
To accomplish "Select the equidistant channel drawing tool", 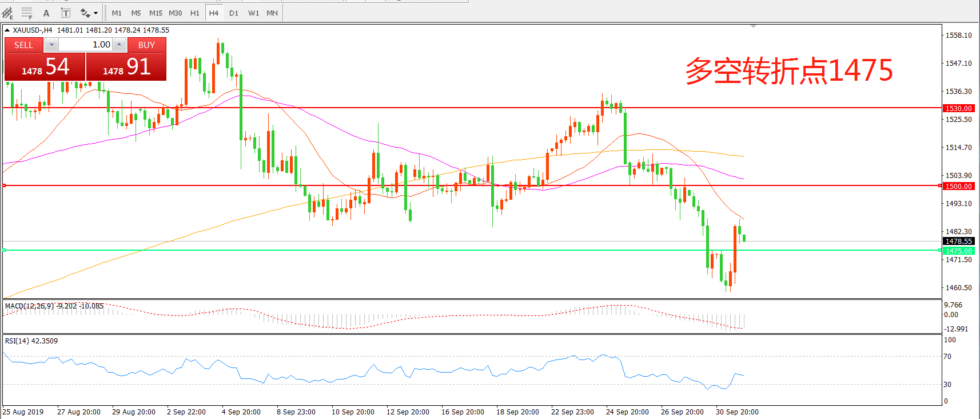I will pos(8,13).
